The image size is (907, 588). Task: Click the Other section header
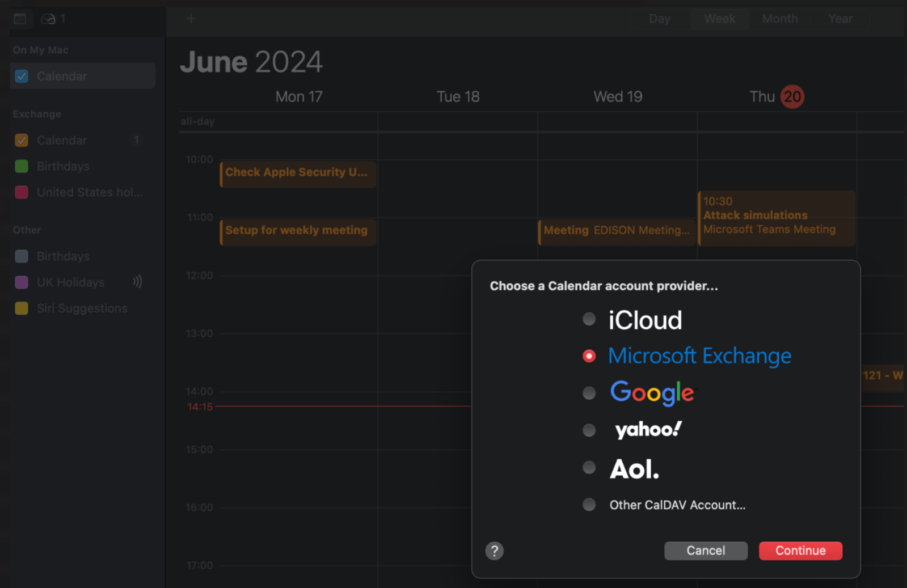tap(27, 230)
